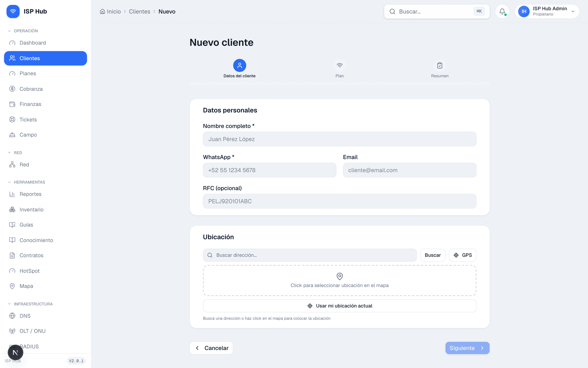Collapse the OPERACIÓN sidebar group
The image size is (588, 368).
(23, 31)
